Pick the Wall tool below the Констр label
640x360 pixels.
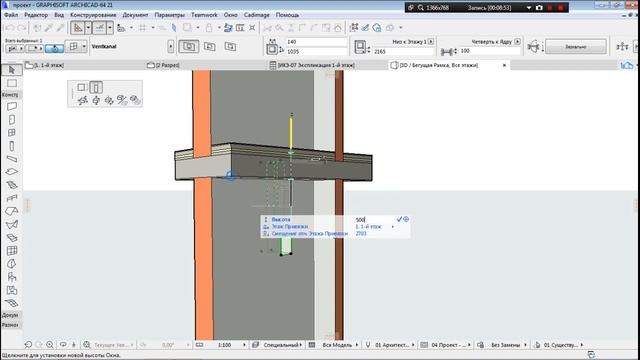11,106
